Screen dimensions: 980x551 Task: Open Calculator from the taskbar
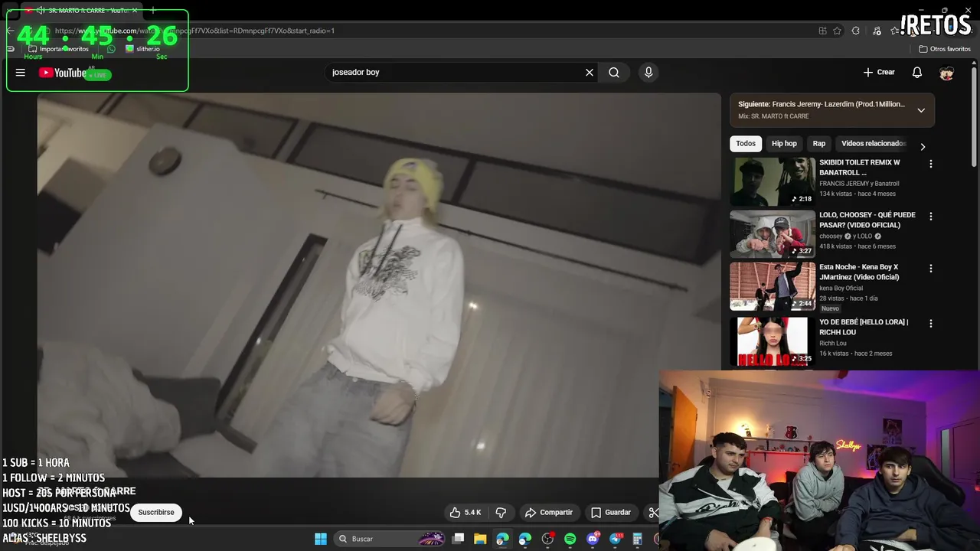637,539
